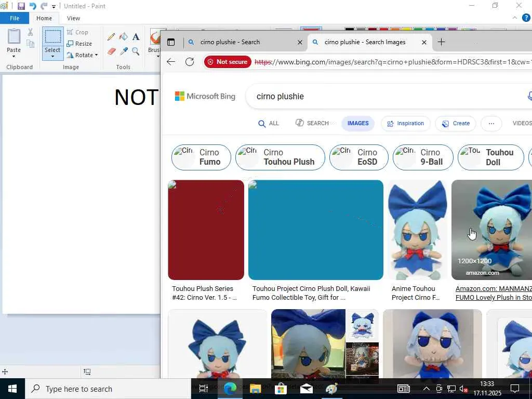Click the 'Touhou Project Cirno Plush Doll, Kawaii' caption
532x399 pixels.
pyautogui.click(x=311, y=293)
